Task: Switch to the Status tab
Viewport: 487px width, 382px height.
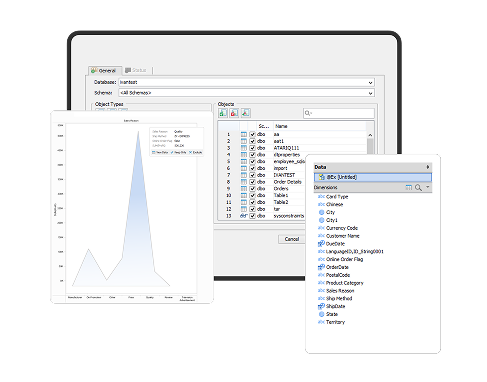Action: [136, 70]
